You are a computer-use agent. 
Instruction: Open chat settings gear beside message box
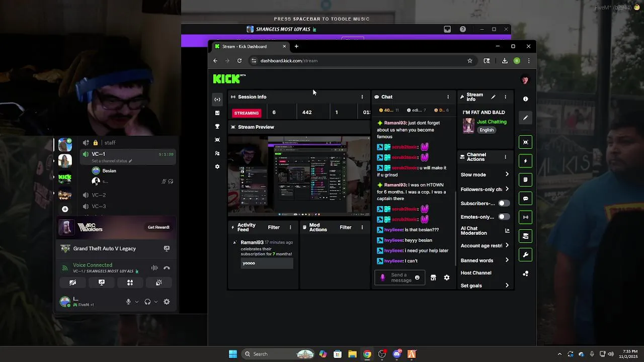[446, 278]
